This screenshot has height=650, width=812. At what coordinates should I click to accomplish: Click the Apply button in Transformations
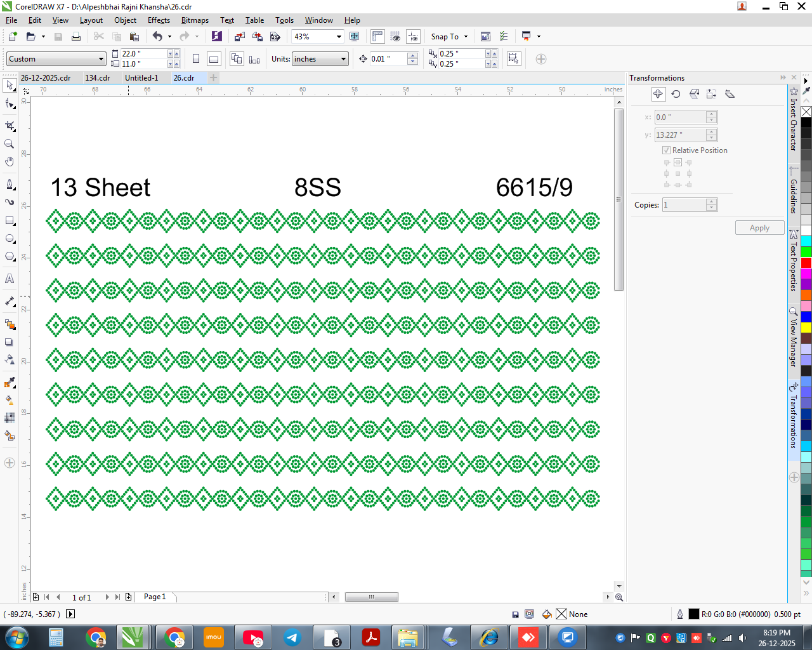pyautogui.click(x=759, y=228)
